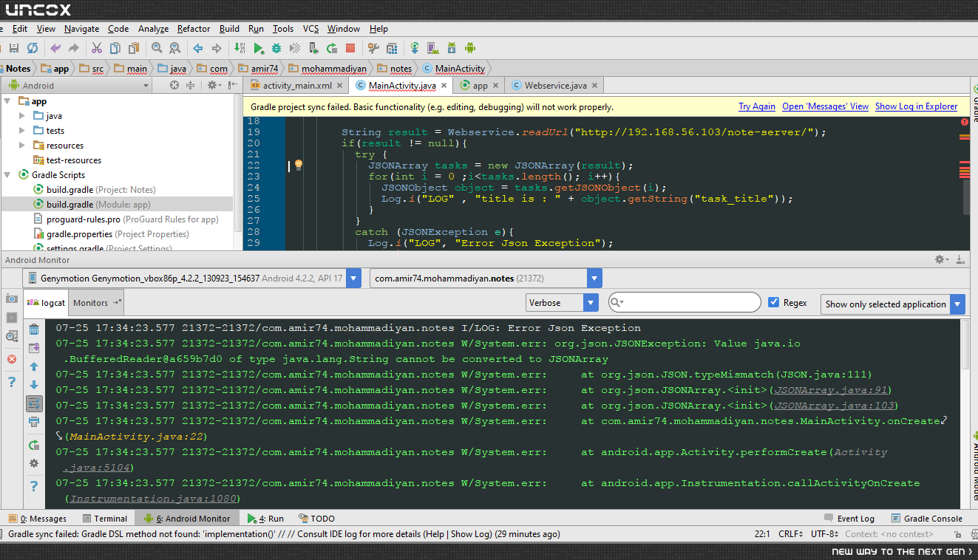Click the logcat settings gear icon

click(34, 463)
